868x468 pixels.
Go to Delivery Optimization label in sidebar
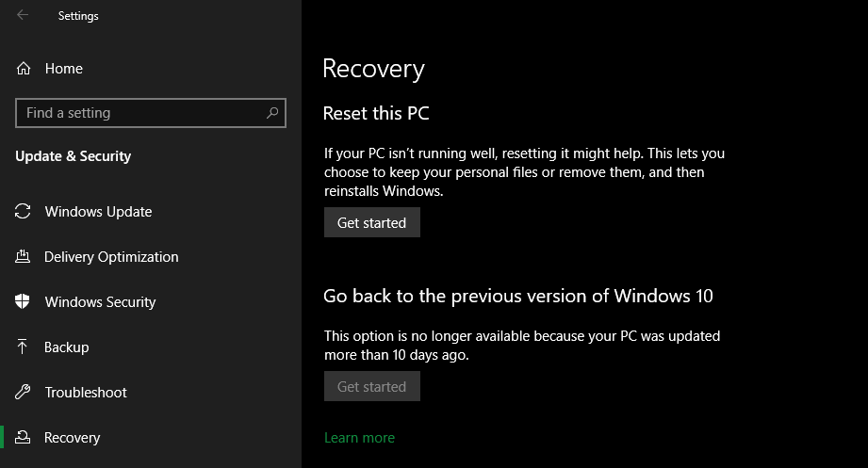[x=111, y=257]
